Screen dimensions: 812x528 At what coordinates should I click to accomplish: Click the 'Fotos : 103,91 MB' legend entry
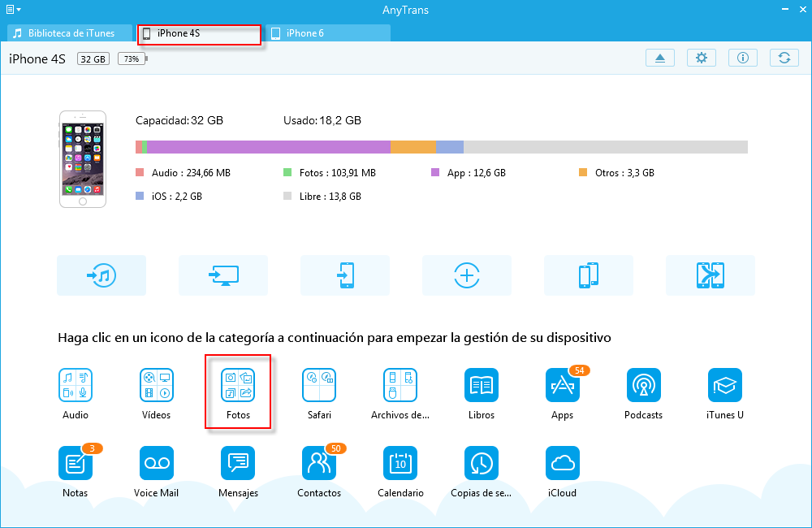pos(330,172)
